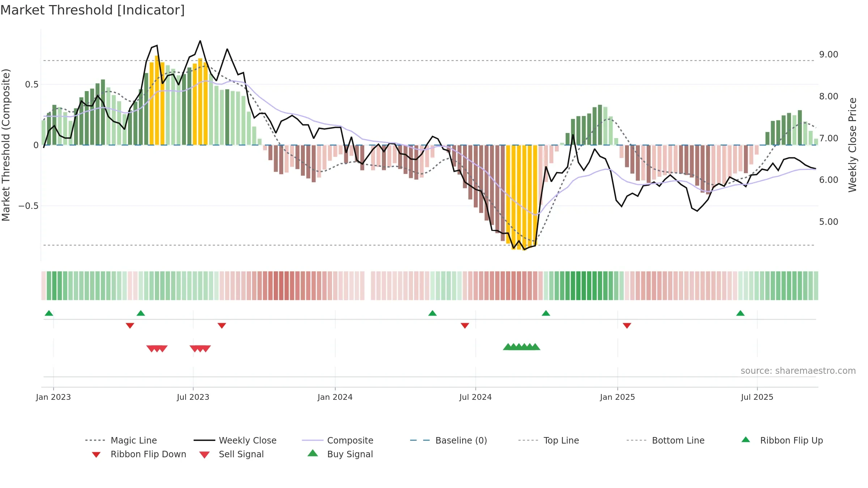Viewport: 868px width, 488px height.
Task: Click the Jul 2025 x-axis label
Action: 757,397
